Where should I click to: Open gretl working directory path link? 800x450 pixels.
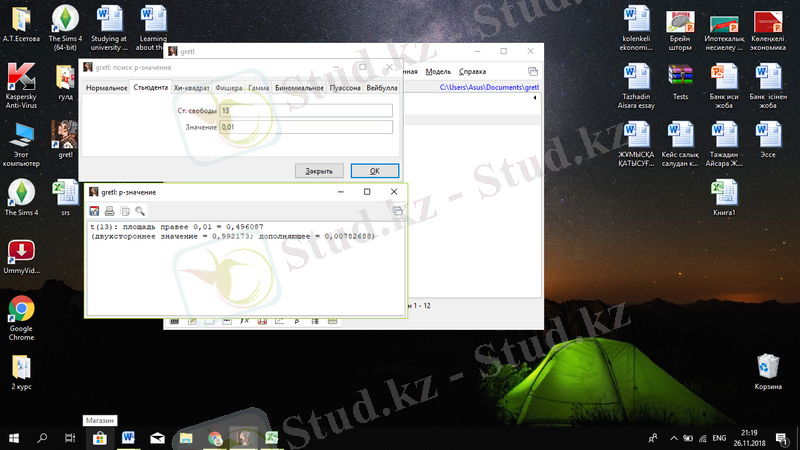[489, 87]
